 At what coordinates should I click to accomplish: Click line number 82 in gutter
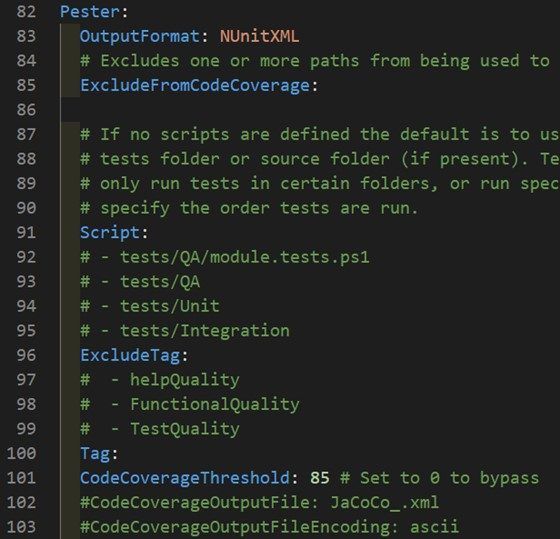[x=26, y=12]
